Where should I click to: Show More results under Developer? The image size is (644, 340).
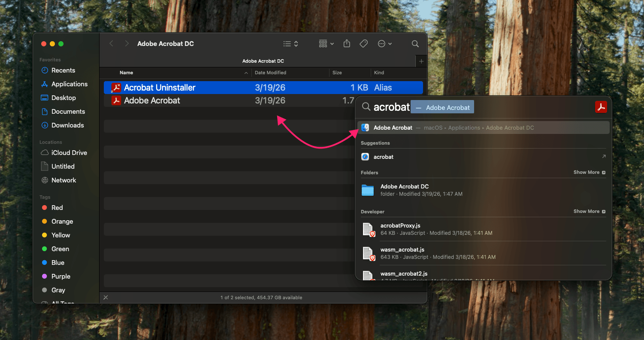[590, 211]
